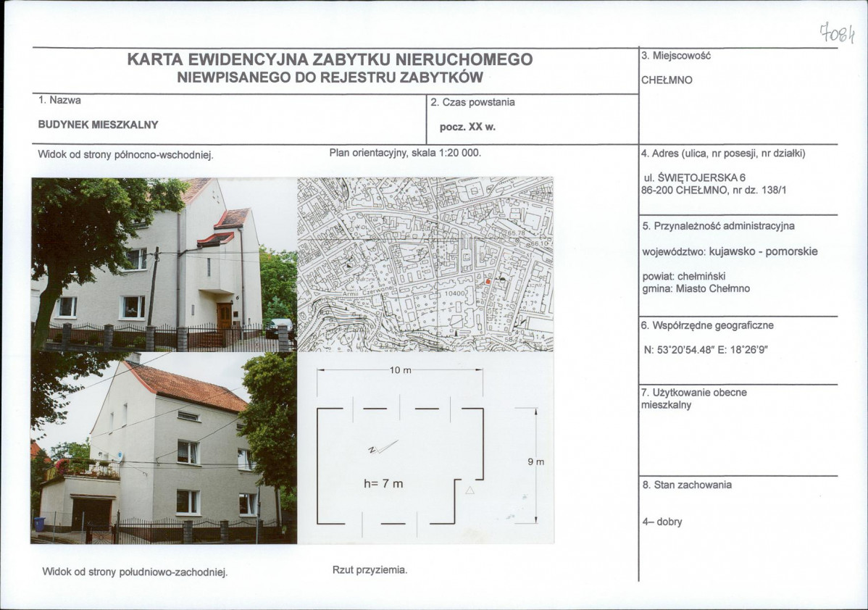This screenshot has height=610, width=868.
Task: Click "województwo: kujawsko - pomorskie"
Action: (730, 251)
